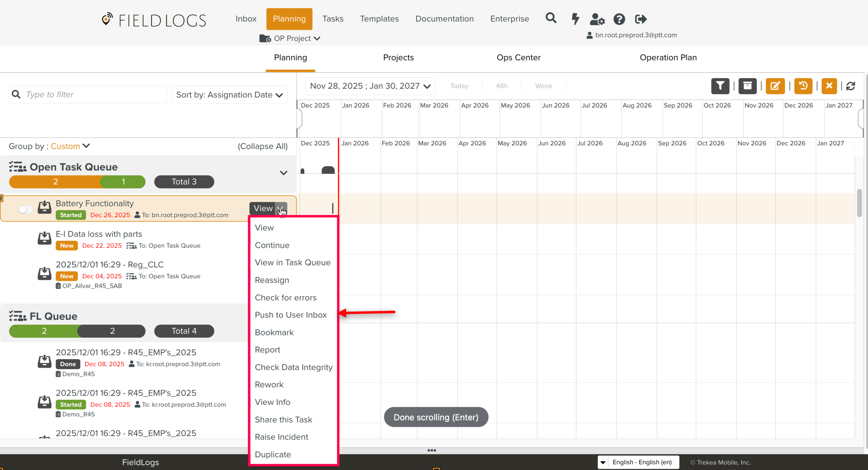Open the Group by Custom dropdown
The width and height of the screenshot is (868, 470).
coord(70,146)
